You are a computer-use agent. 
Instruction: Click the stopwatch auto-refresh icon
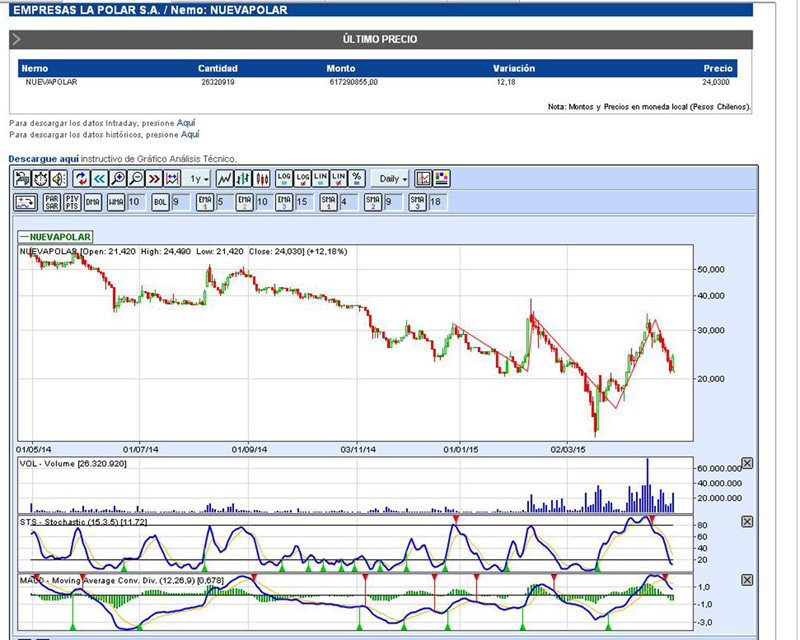(x=40, y=179)
